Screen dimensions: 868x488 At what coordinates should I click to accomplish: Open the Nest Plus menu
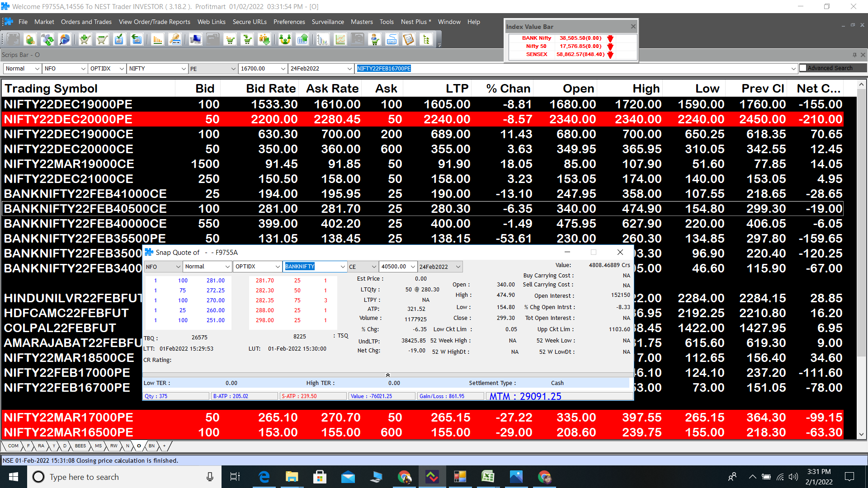tap(416, 22)
